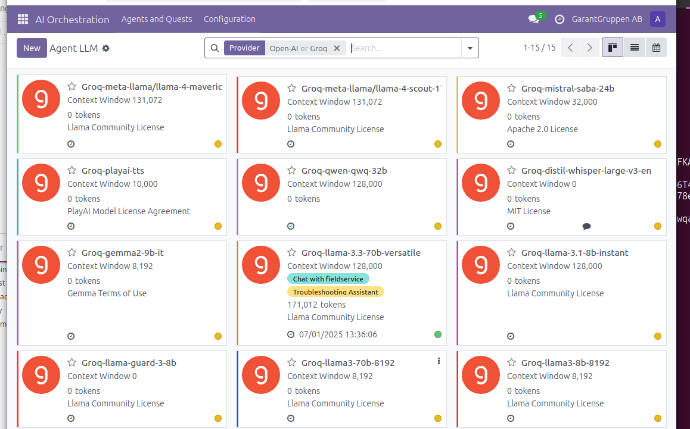Open Groq logo thumbnail of gemma2-9b-it card

(x=41, y=264)
